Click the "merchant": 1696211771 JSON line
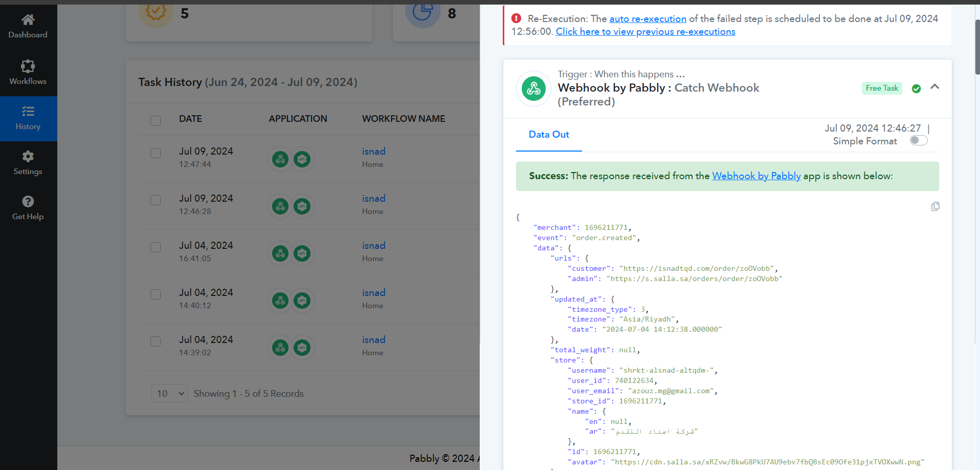The height and width of the screenshot is (470, 980). click(583, 228)
